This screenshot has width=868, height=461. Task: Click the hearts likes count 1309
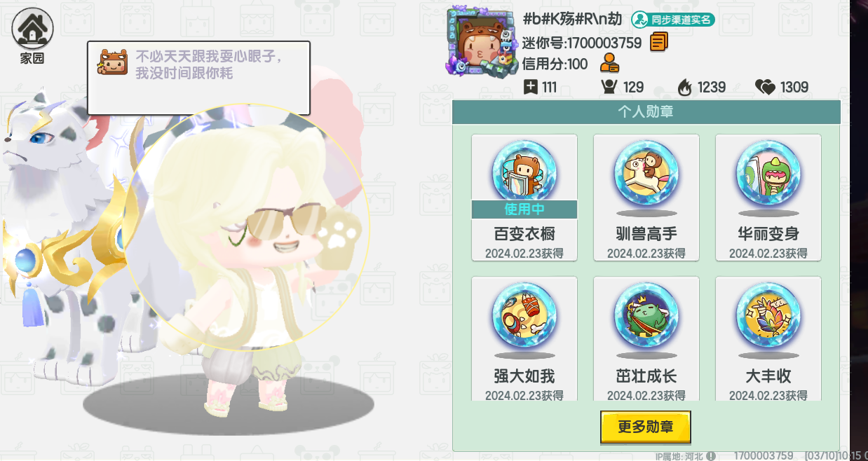782,87
